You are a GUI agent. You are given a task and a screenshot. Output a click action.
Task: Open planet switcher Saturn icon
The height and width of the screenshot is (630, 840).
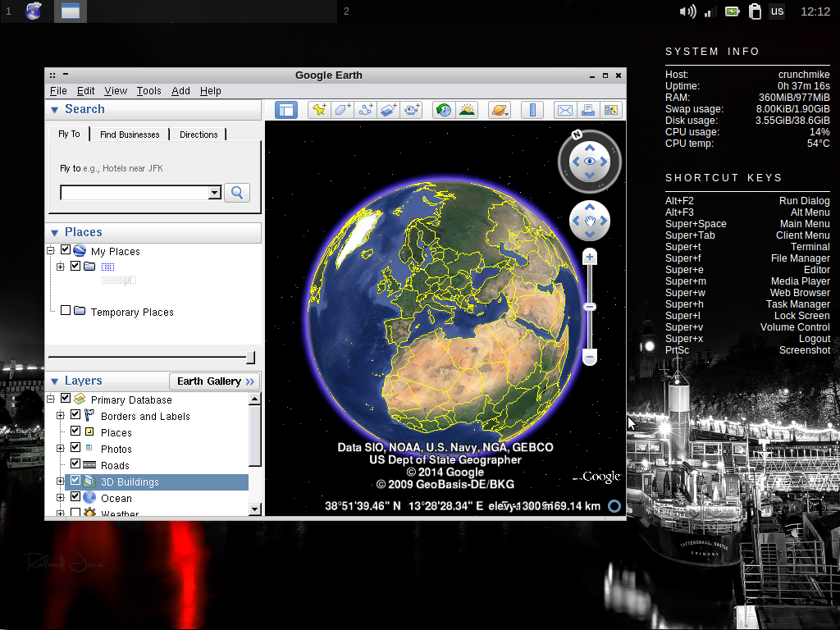pos(500,111)
